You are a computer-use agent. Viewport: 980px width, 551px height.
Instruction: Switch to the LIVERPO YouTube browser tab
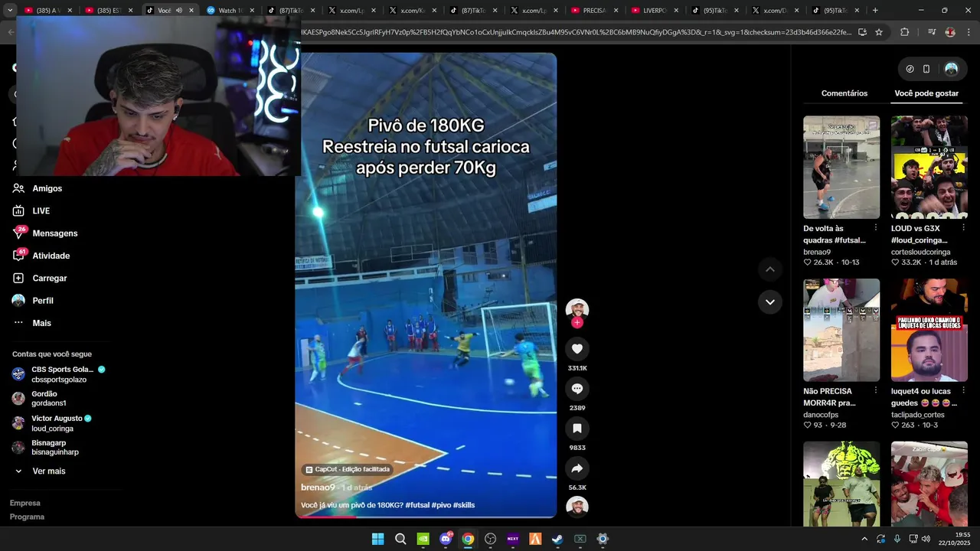pyautogui.click(x=655, y=11)
